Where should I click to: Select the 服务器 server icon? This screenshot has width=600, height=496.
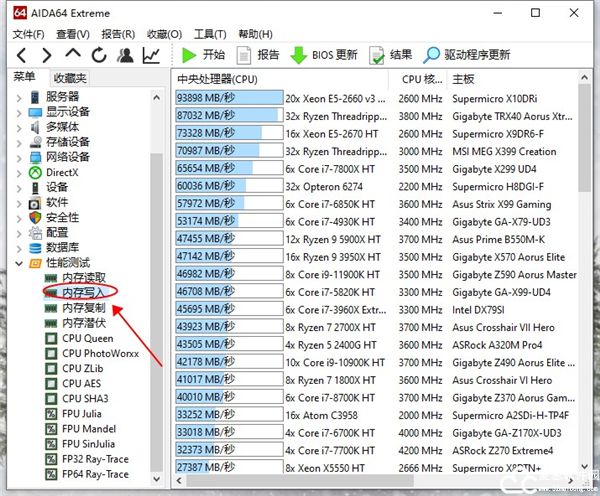click(x=35, y=97)
